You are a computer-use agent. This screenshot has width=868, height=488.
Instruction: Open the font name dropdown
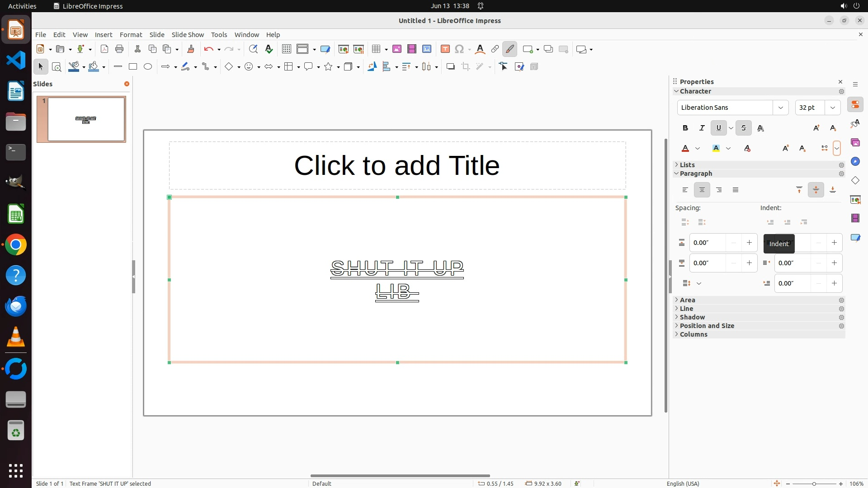pos(780,108)
